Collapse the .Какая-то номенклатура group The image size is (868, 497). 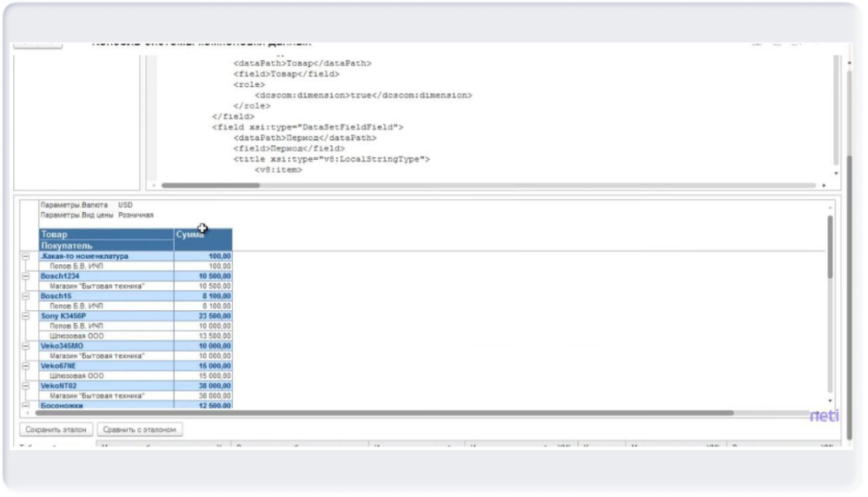point(25,256)
